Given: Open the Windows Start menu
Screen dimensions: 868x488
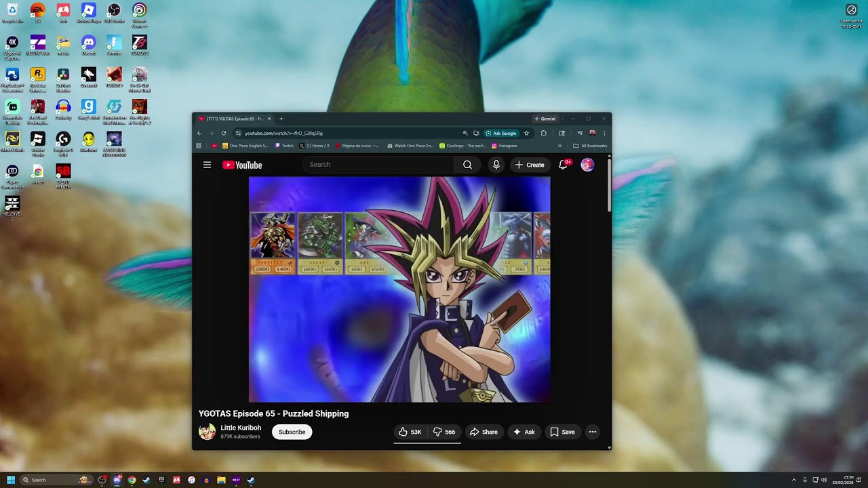Looking at the screenshot, I should tap(11, 480).
